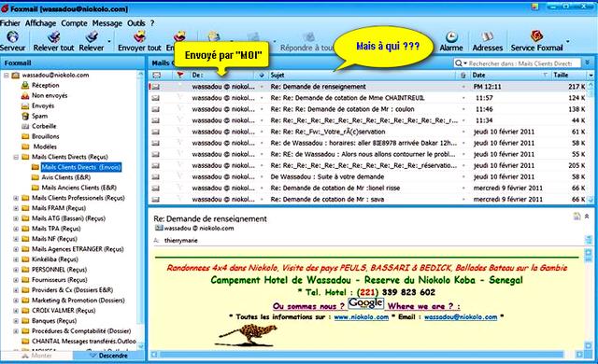Open the Service Foxmail dropdown arrow
The height and width of the screenshot is (364, 598).
coord(568,41)
